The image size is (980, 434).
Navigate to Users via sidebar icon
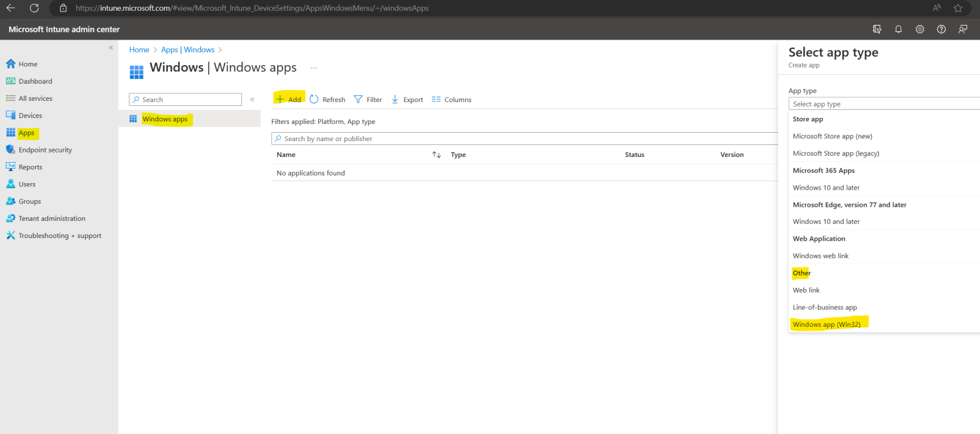pos(28,184)
